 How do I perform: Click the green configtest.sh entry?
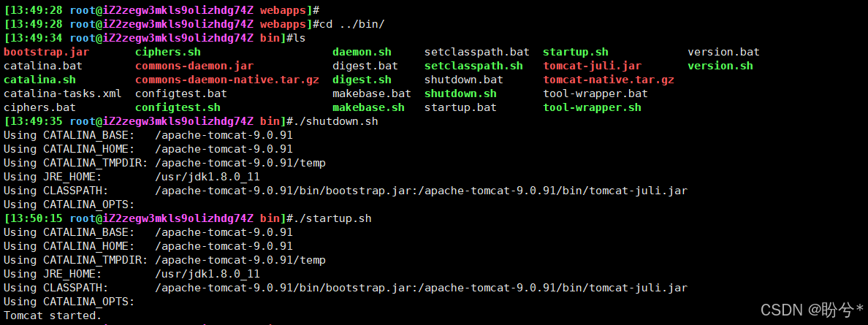178,107
